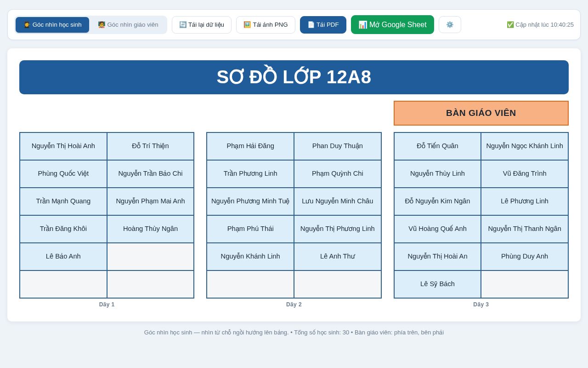This screenshot has height=368, width=588.
Task: Select seat Đỗ Trí Thiện
Action: pos(151,146)
